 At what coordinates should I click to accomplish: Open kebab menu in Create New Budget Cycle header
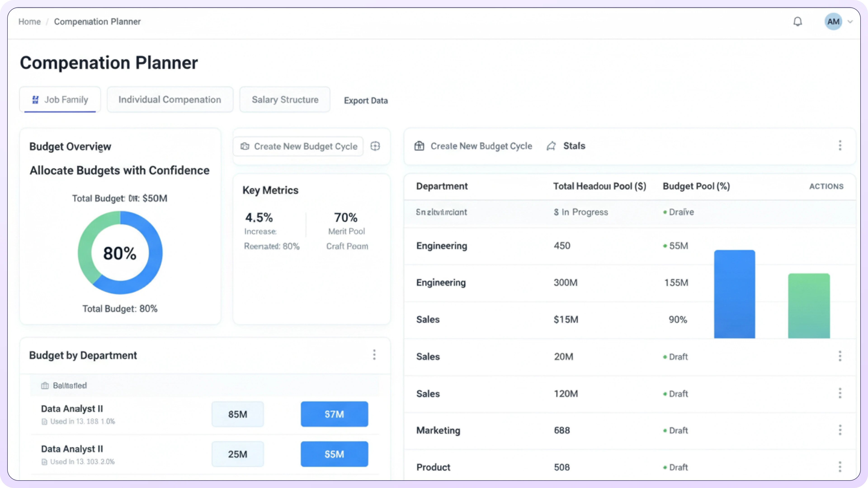pyautogui.click(x=840, y=145)
